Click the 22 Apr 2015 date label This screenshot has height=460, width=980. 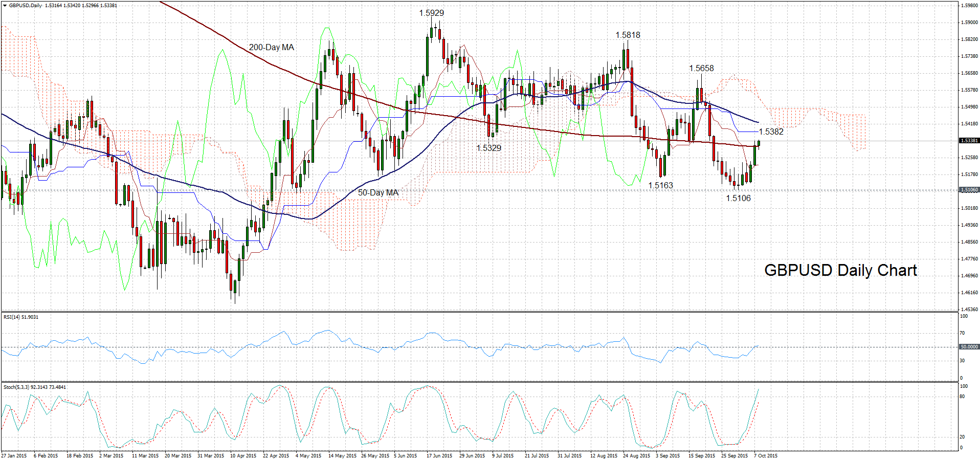pos(276,456)
